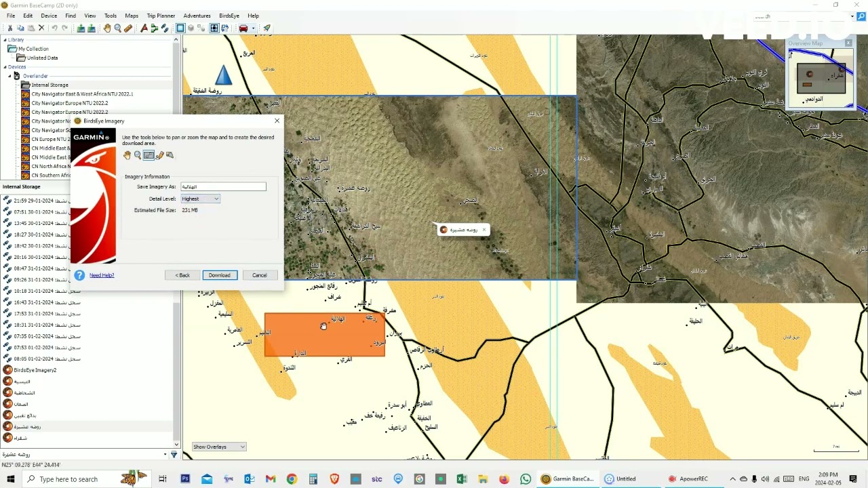Viewport: 868px width, 488px height.
Task: Select the Hand pan tool in main toolbar
Action: tap(107, 28)
